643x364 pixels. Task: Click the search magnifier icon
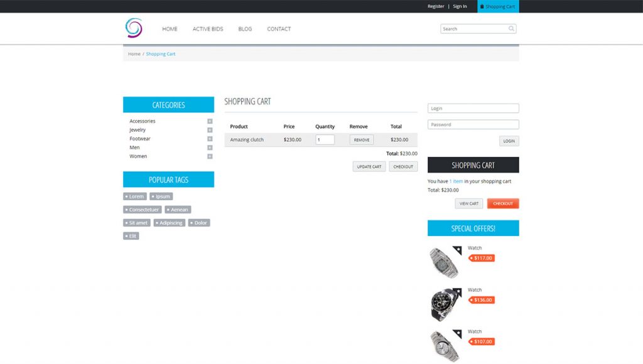click(x=511, y=28)
